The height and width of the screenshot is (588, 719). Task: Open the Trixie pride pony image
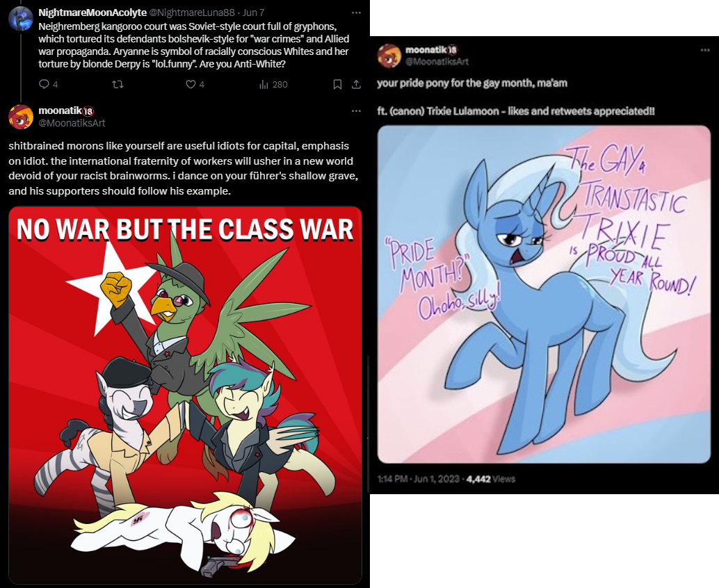(x=544, y=294)
